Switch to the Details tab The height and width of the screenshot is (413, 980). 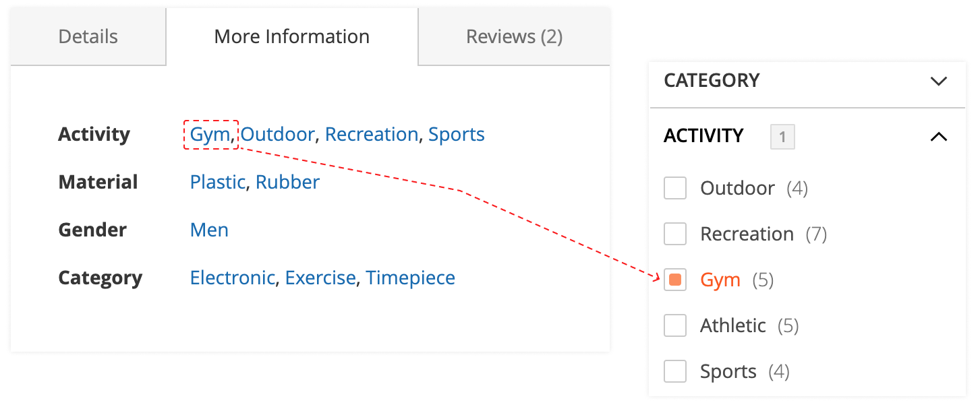click(x=87, y=36)
